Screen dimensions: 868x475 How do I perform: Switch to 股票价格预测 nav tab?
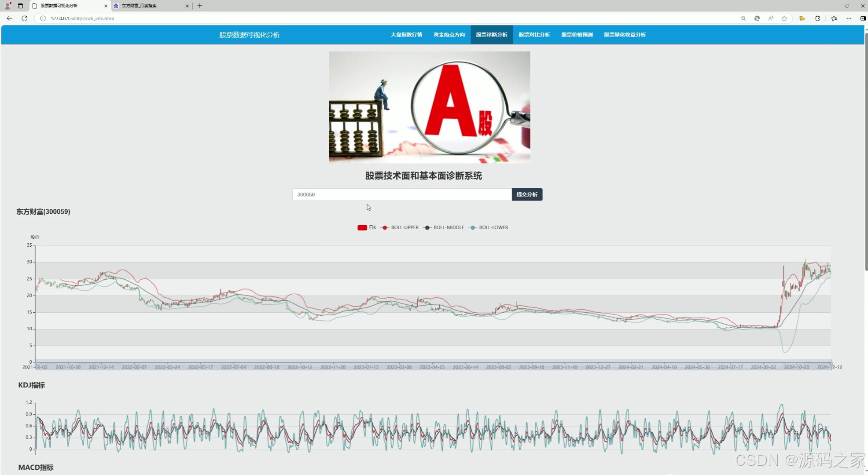577,35
